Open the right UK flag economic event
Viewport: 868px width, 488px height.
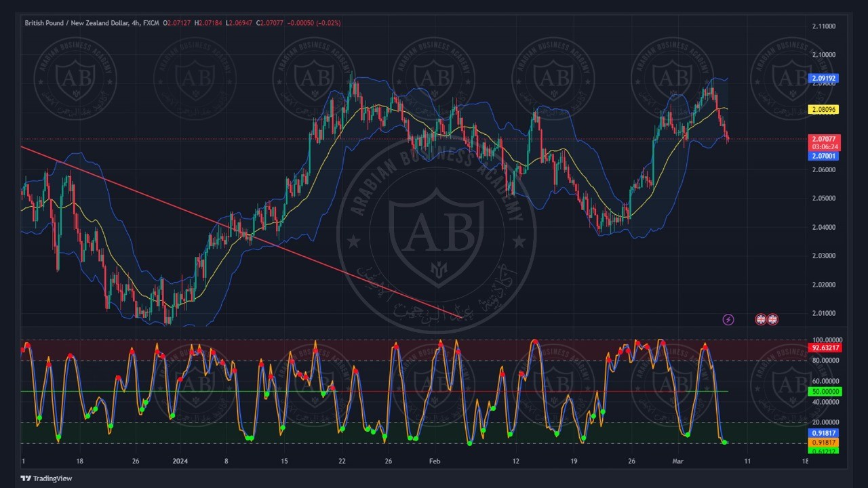[772, 319]
